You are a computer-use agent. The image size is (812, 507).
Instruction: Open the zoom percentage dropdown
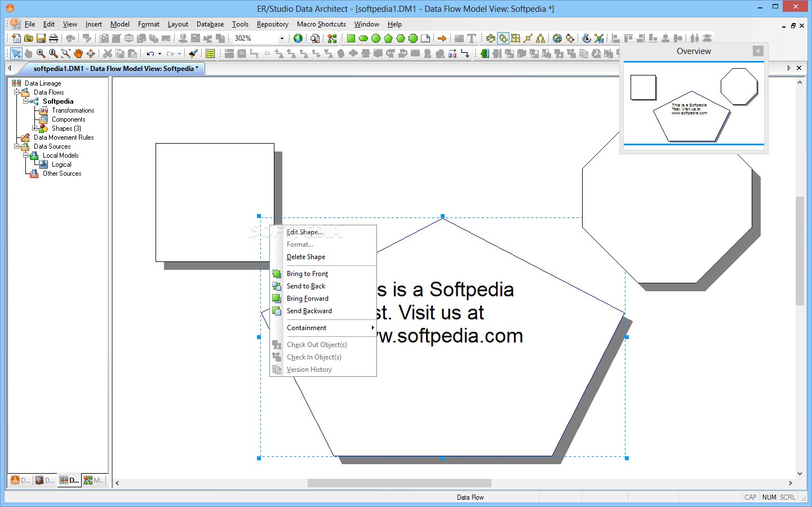click(x=282, y=38)
